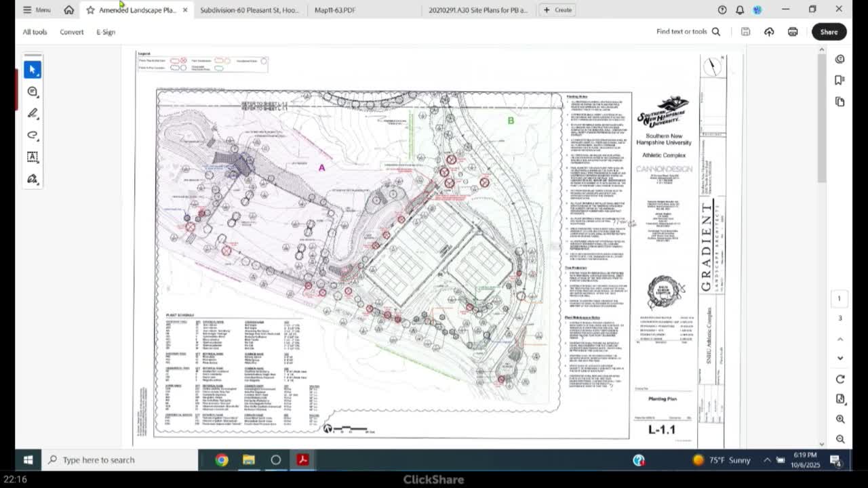Click the Create new tab button
Screen dimensions: 868x488
coord(557,10)
